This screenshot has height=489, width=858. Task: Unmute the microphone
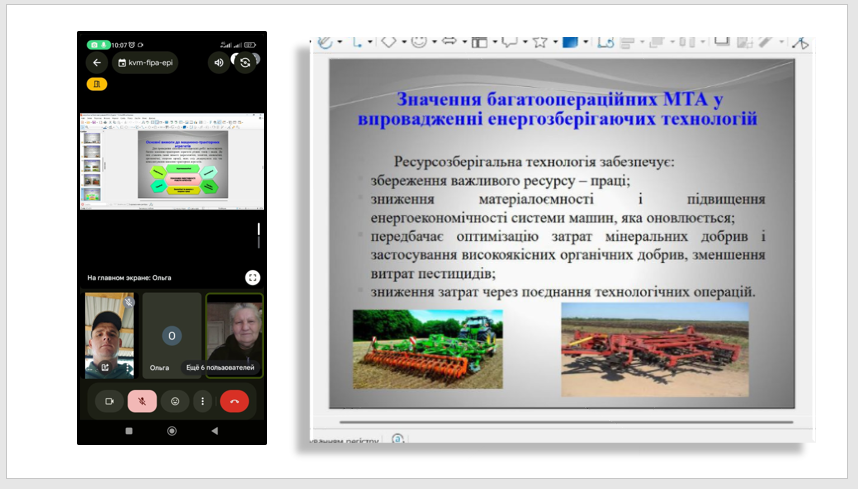pos(142,401)
